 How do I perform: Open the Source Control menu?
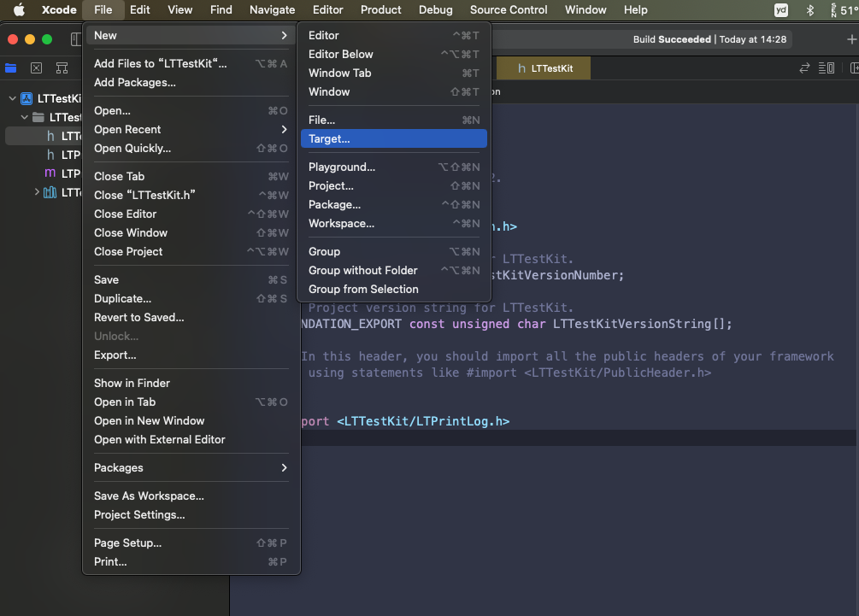(x=509, y=10)
